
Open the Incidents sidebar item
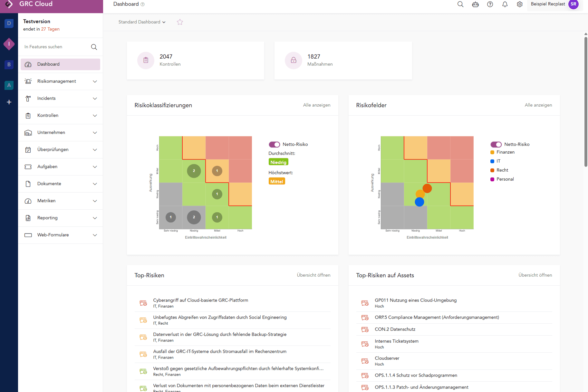(46, 98)
